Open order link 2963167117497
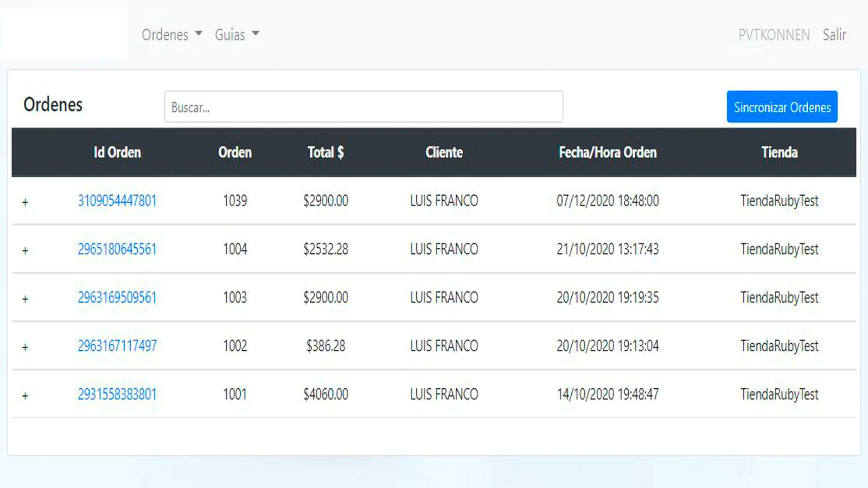The height and width of the screenshot is (488, 868). pos(117,346)
